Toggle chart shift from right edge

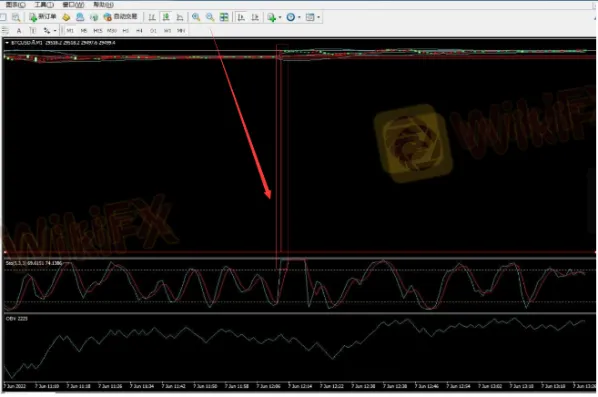tap(255, 17)
